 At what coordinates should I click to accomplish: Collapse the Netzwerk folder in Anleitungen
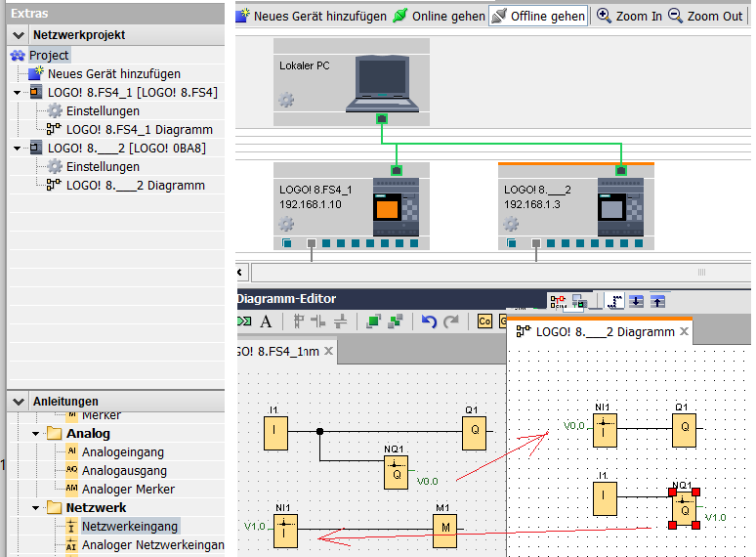36,508
